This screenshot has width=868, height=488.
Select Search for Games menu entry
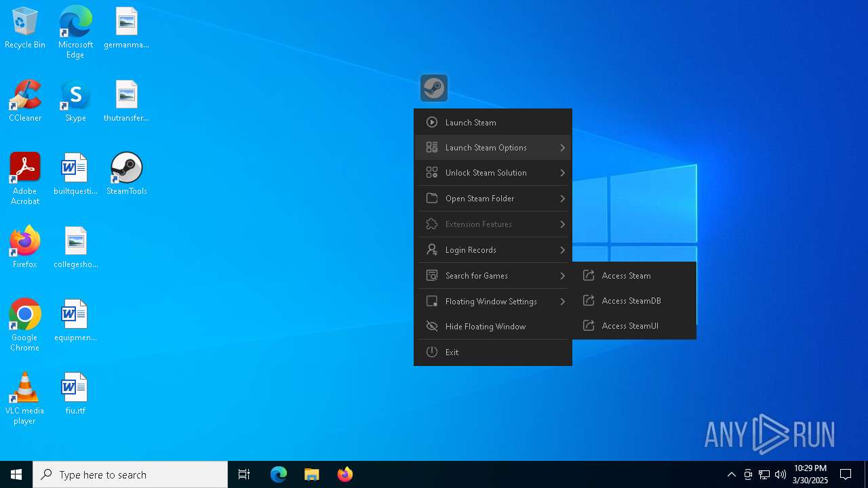point(493,276)
